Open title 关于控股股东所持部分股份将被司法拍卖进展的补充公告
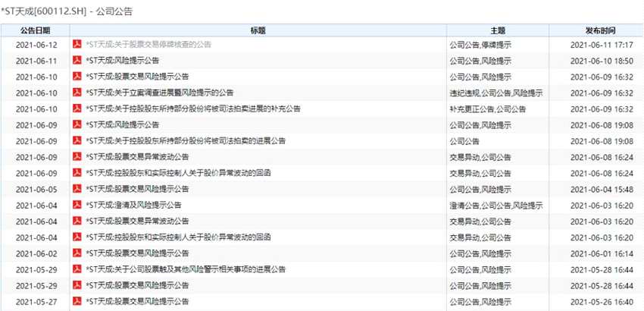Viewport: 644px width, 311px height. [193, 108]
